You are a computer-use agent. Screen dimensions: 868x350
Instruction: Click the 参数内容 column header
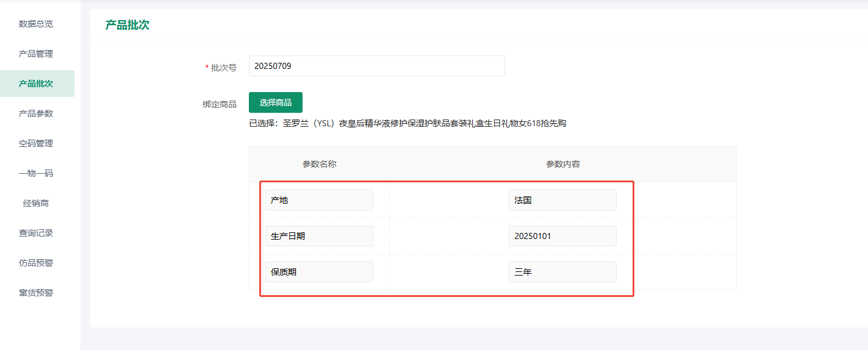tap(562, 164)
